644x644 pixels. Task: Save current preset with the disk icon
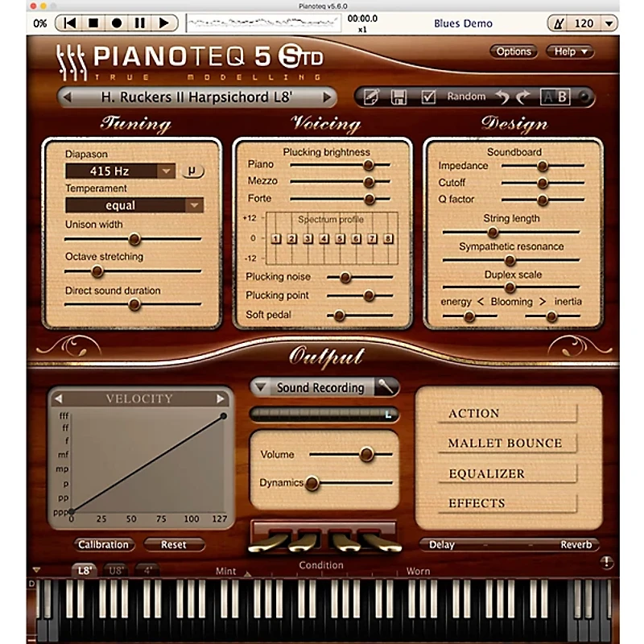(x=399, y=97)
